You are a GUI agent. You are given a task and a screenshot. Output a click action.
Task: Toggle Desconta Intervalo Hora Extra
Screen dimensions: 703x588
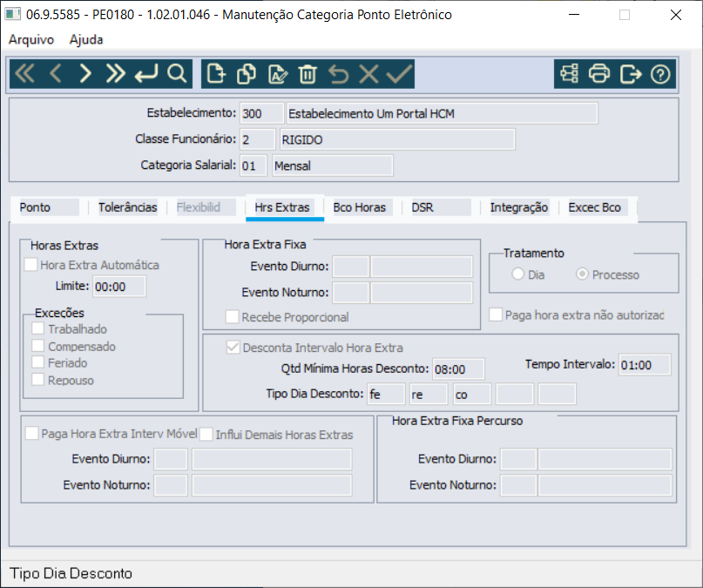pyautogui.click(x=233, y=348)
